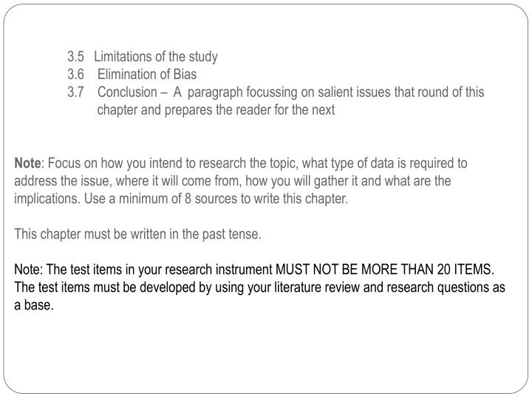Click the word 'implications' in the gray note
The height and width of the screenshot is (399, 532).
point(47,199)
